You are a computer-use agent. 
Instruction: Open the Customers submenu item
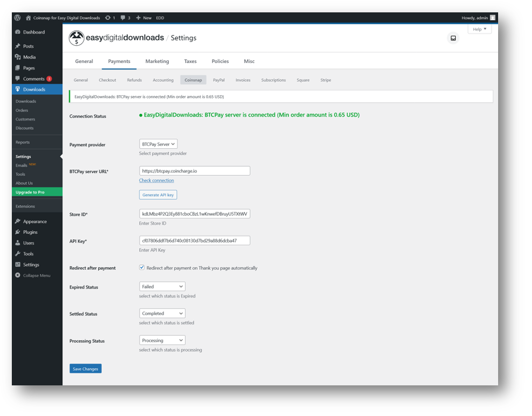point(25,119)
